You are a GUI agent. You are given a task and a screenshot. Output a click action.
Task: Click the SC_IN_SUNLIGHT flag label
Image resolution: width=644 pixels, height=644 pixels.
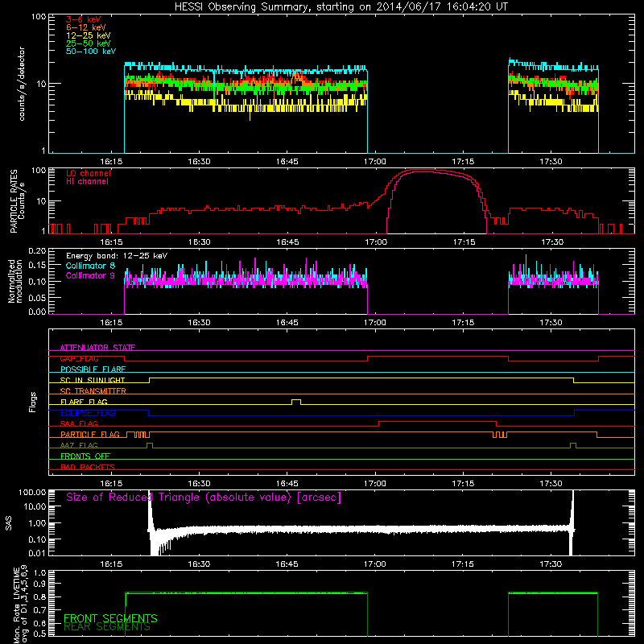coord(93,380)
